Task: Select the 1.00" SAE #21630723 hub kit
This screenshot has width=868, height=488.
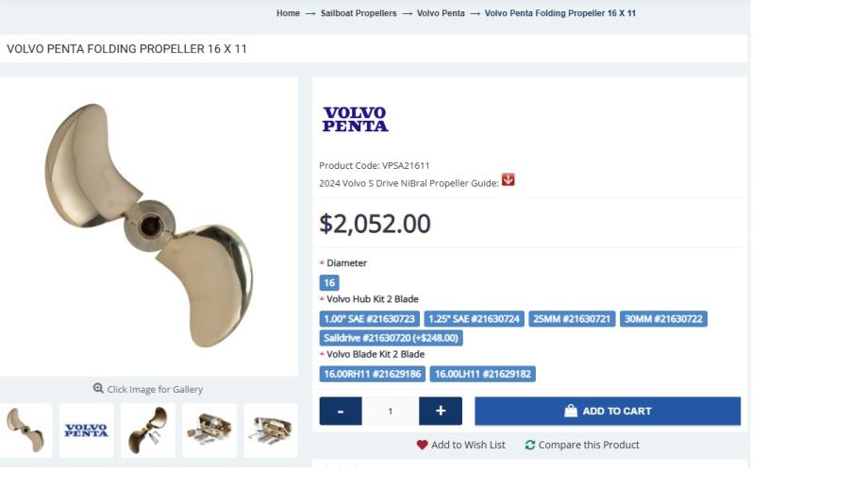Action: coord(370,319)
